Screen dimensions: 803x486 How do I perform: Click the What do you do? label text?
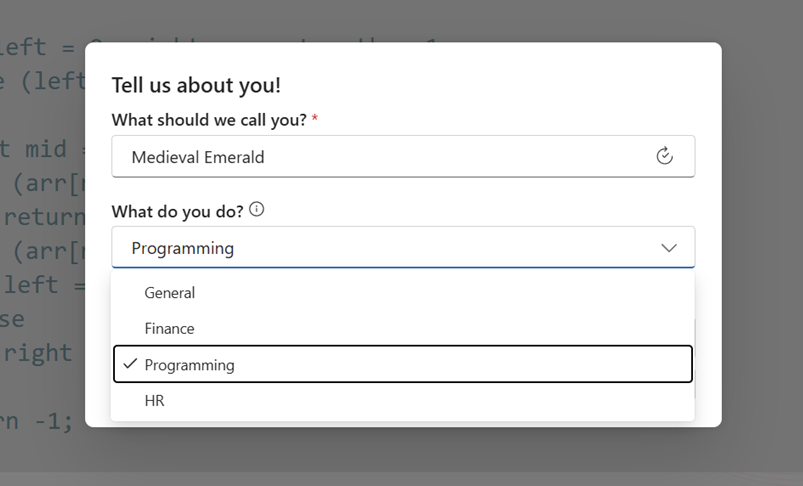click(x=178, y=211)
